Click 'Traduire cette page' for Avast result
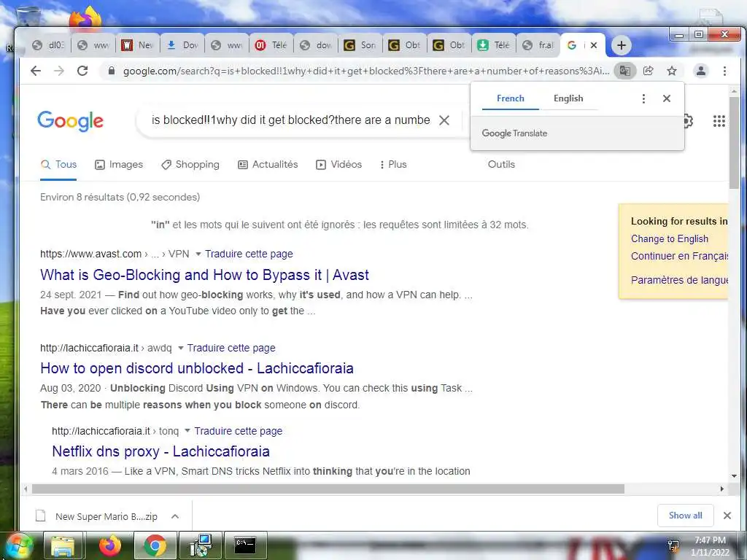Viewport: 747px width, 560px height. [249, 254]
